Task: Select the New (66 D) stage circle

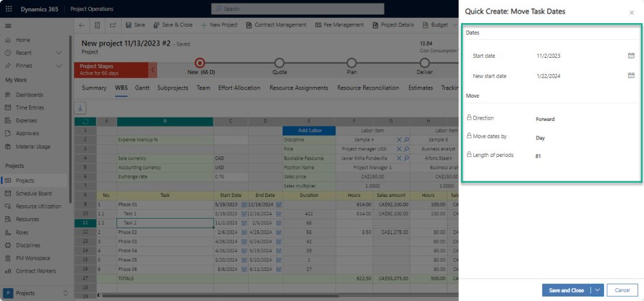Action: 200,63
